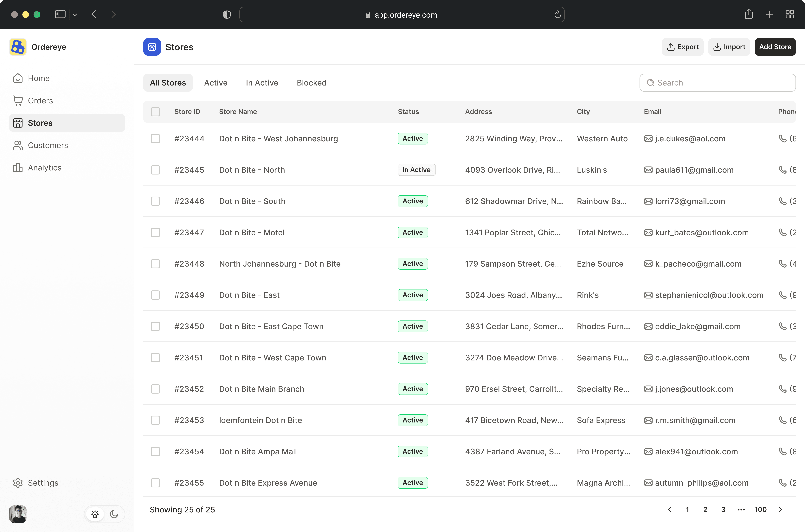Check the Dot n Bite - South row
This screenshot has width=805, height=532.
(155, 201)
